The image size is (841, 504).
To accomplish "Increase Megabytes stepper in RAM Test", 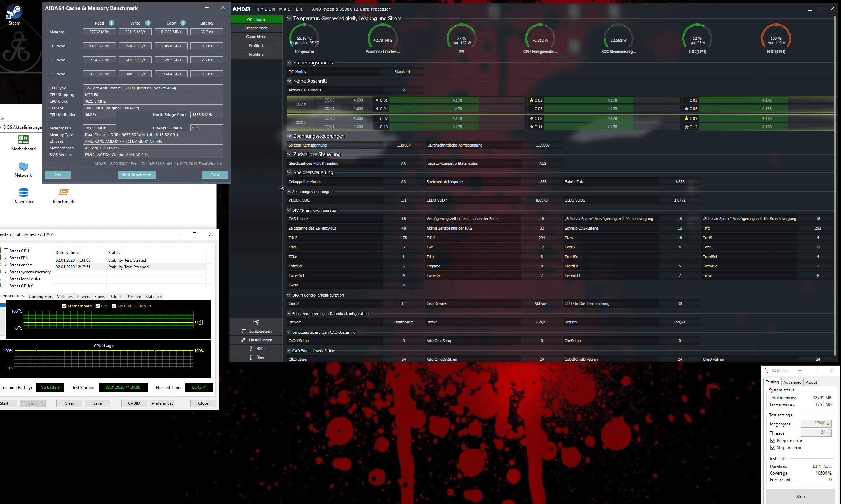I will [829, 422].
